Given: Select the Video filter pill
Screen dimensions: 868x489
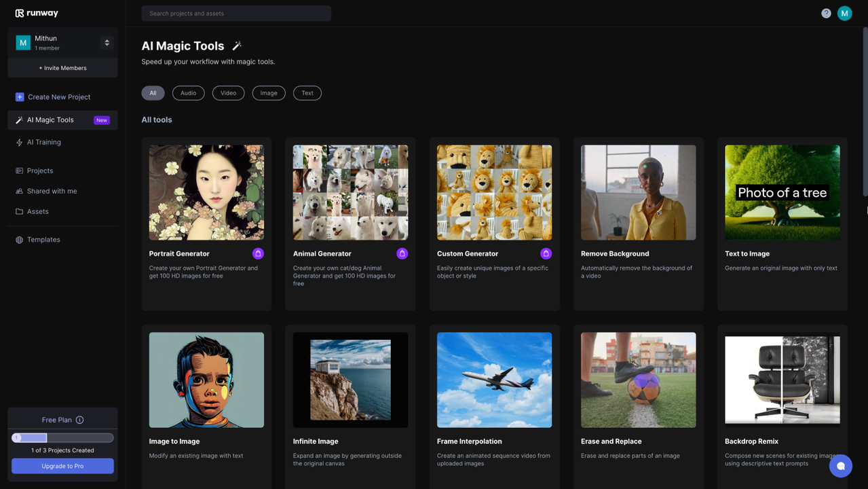Looking at the screenshot, I should coord(228,93).
